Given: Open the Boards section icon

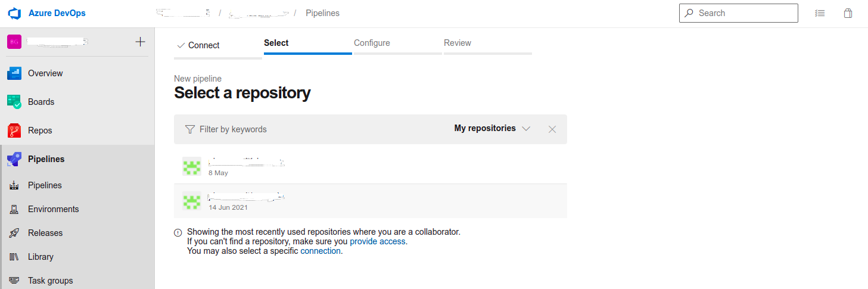Looking at the screenshot, I should 14,102.
